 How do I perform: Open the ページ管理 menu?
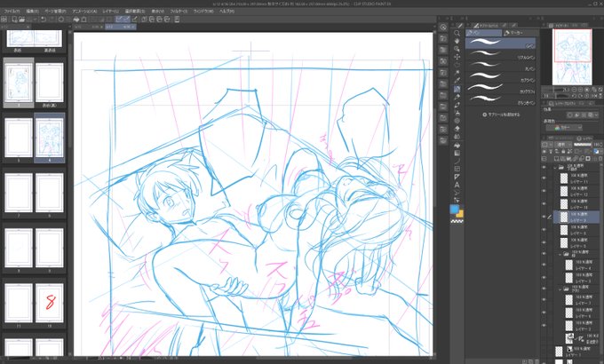pyautogui.click(x=55, y=12)
